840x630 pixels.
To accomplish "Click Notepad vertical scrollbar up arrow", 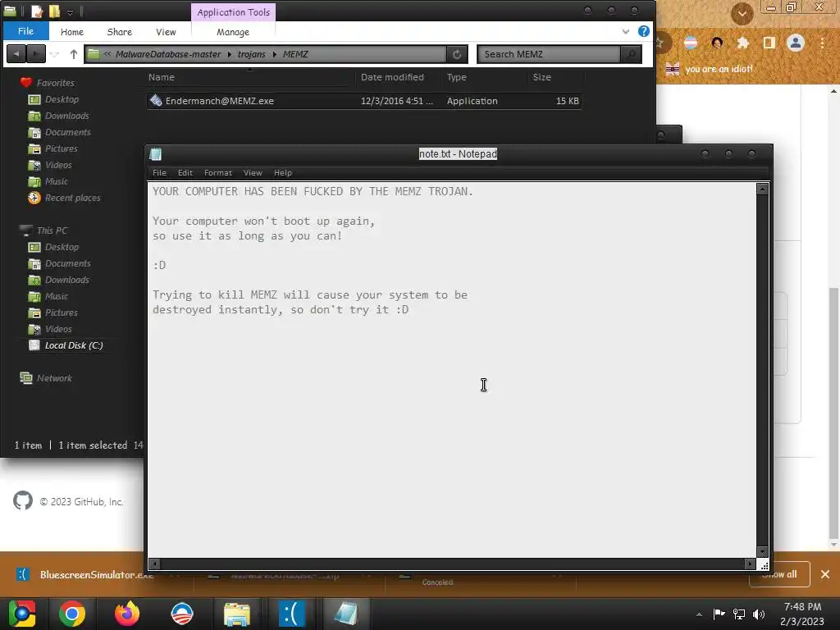I will tap(762, 189).
